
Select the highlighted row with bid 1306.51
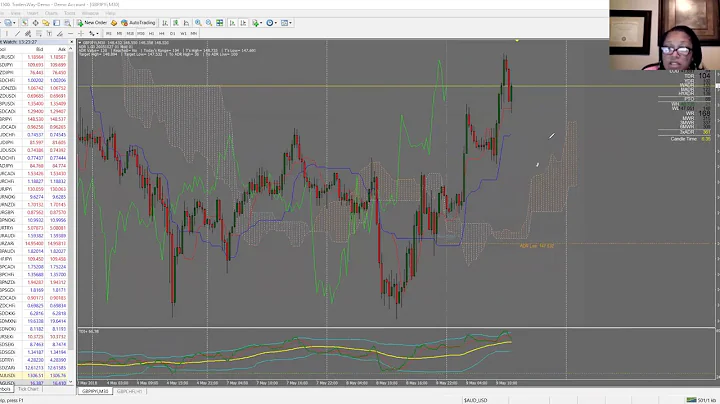pos(34,375)
